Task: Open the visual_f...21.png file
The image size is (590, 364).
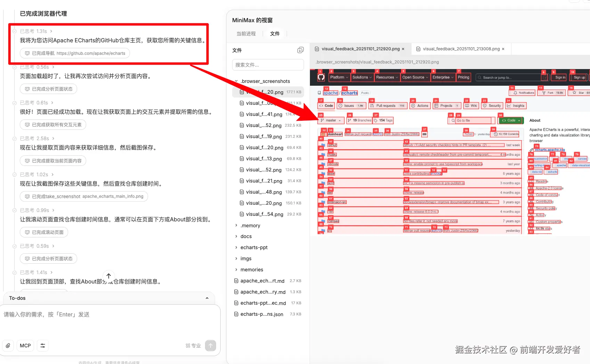Action: point(268,181)
